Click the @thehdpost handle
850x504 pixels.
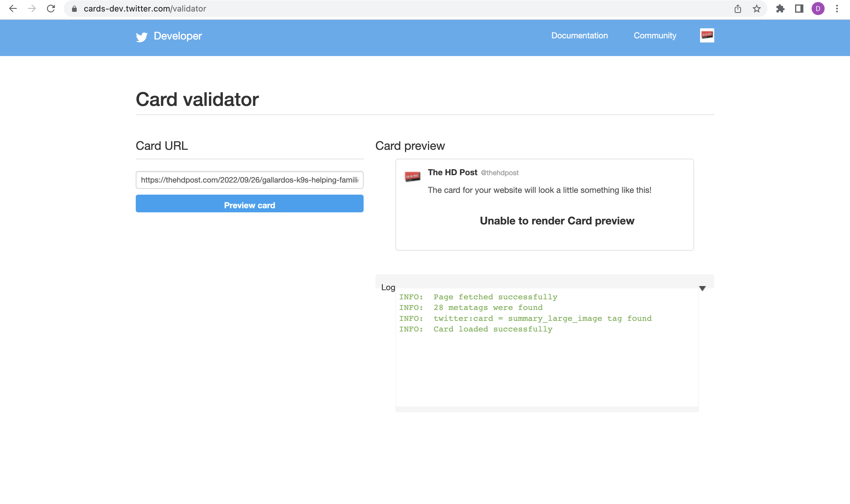pos(499,173)
